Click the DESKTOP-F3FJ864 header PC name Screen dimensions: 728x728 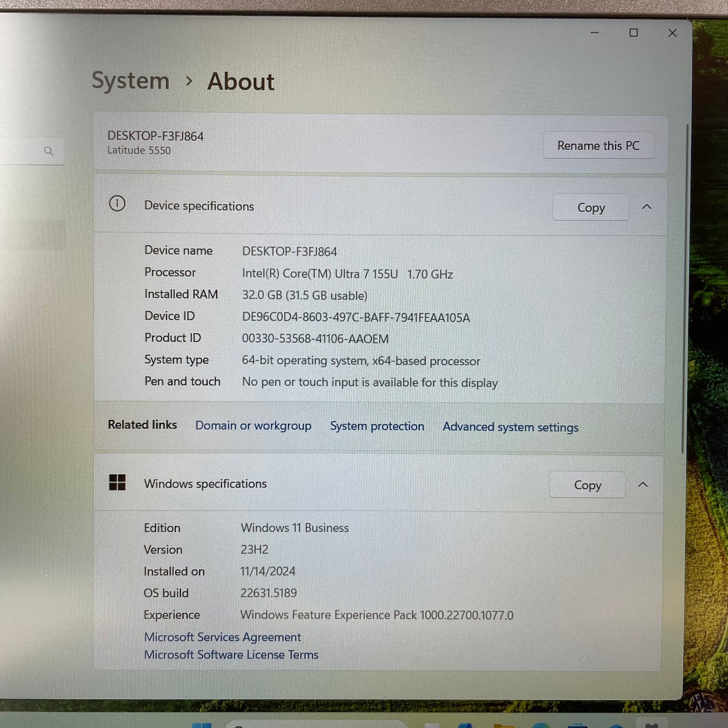pyautogui.click(x=155, y=136)
